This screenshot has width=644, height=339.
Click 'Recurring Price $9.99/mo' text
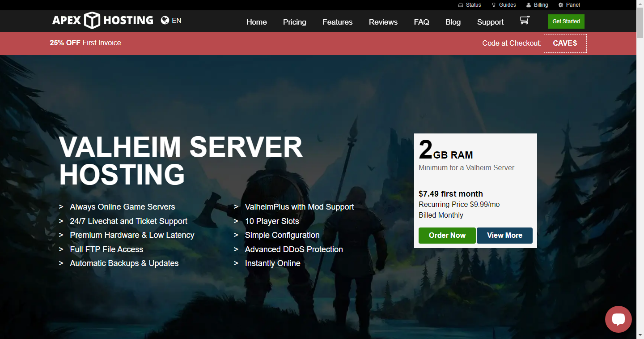point(459,205)
